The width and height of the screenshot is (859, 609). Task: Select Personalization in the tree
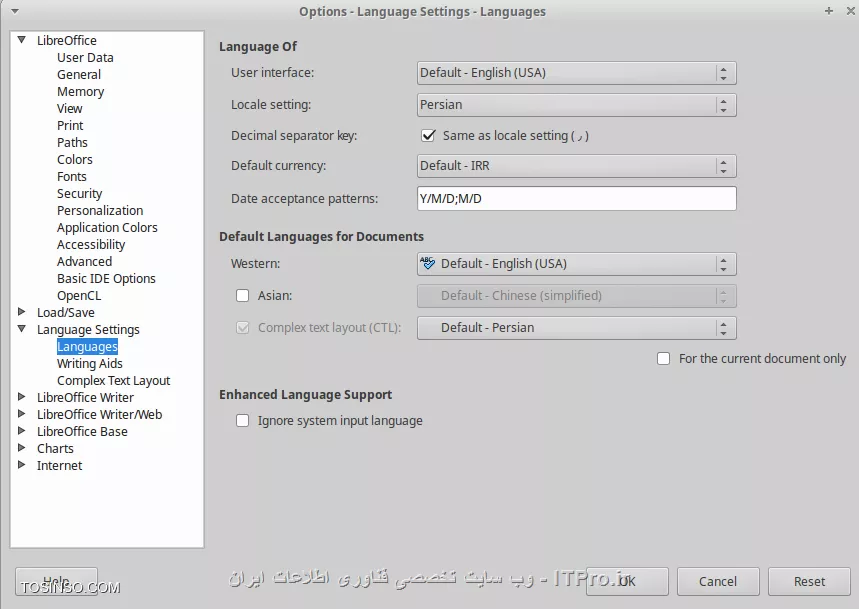pyautogui.click(x=100, y=210)
